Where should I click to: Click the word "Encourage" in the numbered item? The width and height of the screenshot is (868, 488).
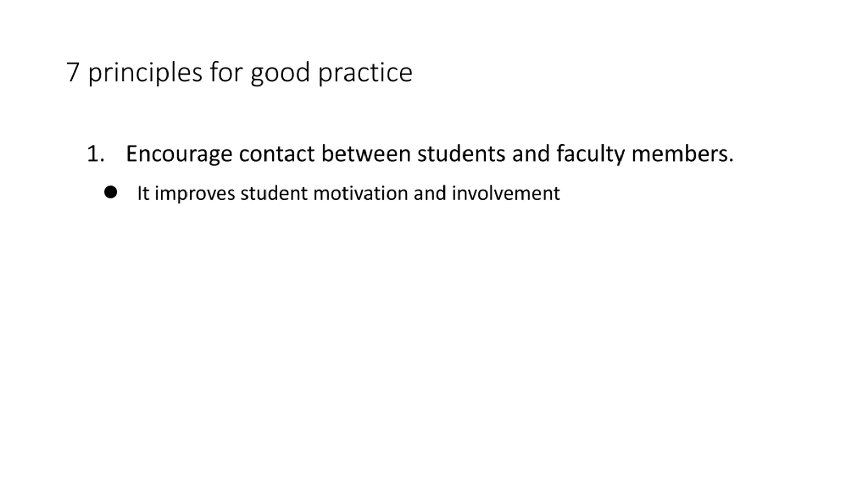click(179, 154)
